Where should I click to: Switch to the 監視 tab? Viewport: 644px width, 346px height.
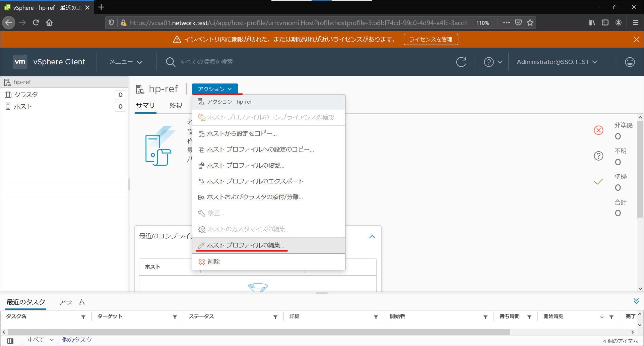click(176, 106)
